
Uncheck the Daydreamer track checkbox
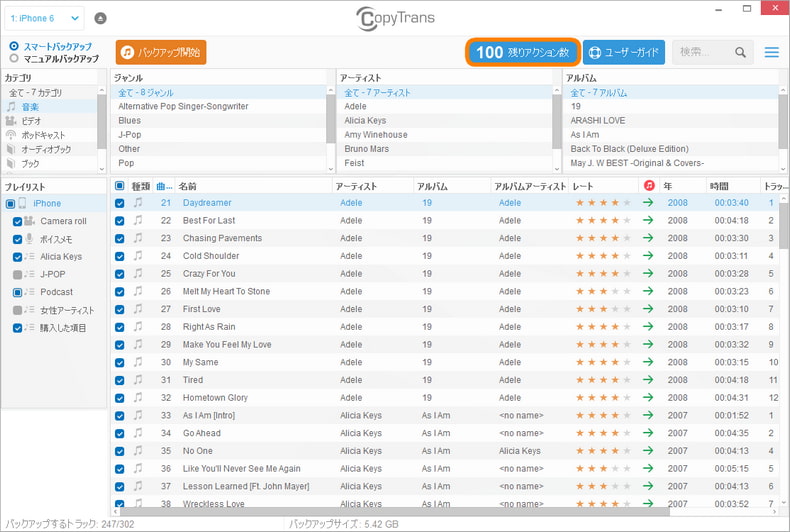tap(119, 203)
